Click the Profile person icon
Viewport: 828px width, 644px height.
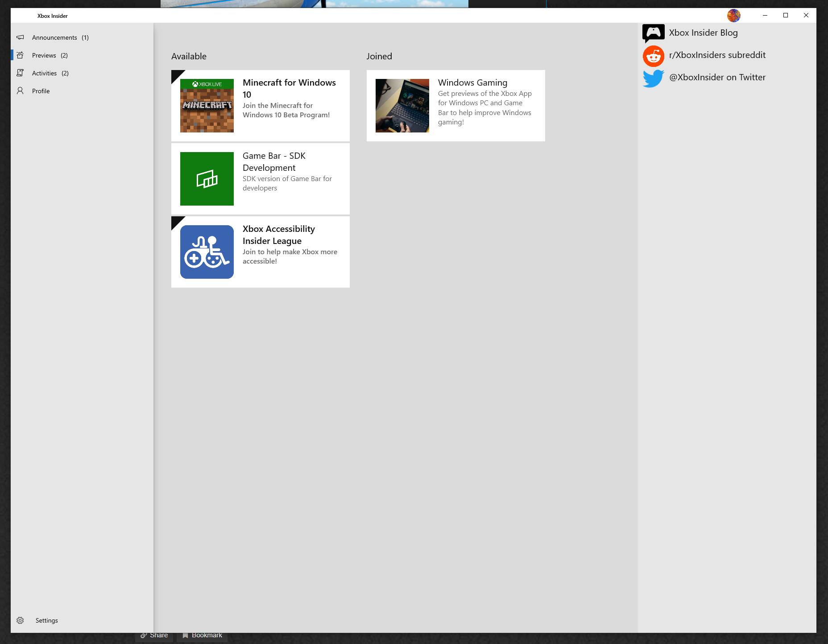coord(20,91)
